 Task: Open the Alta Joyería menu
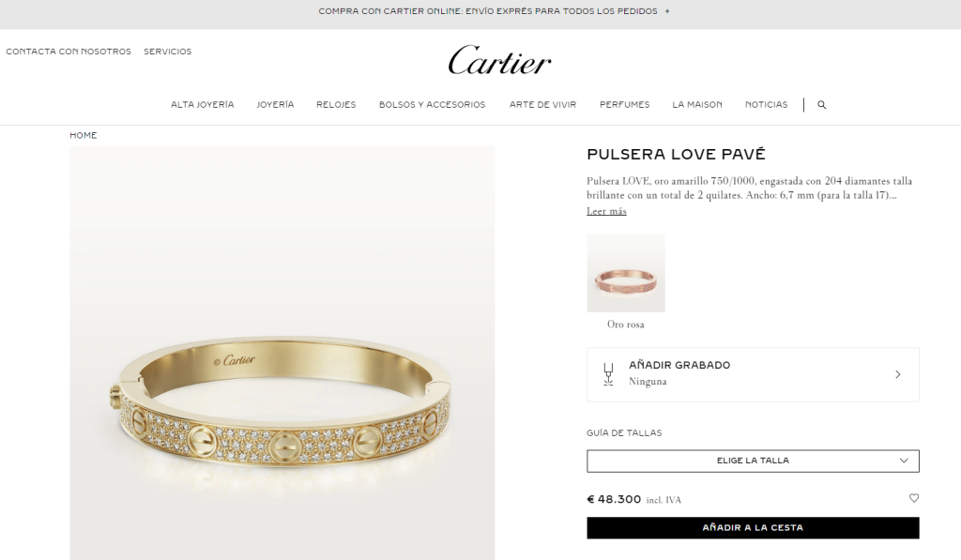pos(203,105)
